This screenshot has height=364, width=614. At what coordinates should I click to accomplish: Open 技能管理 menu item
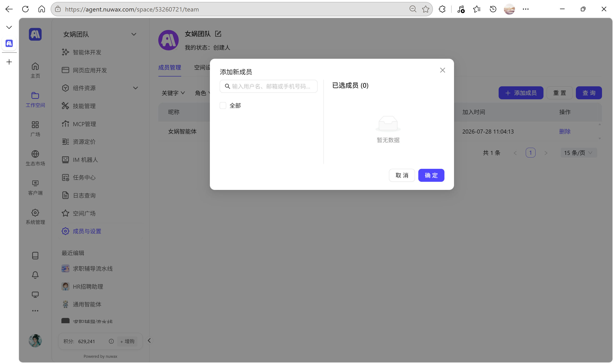100,106
